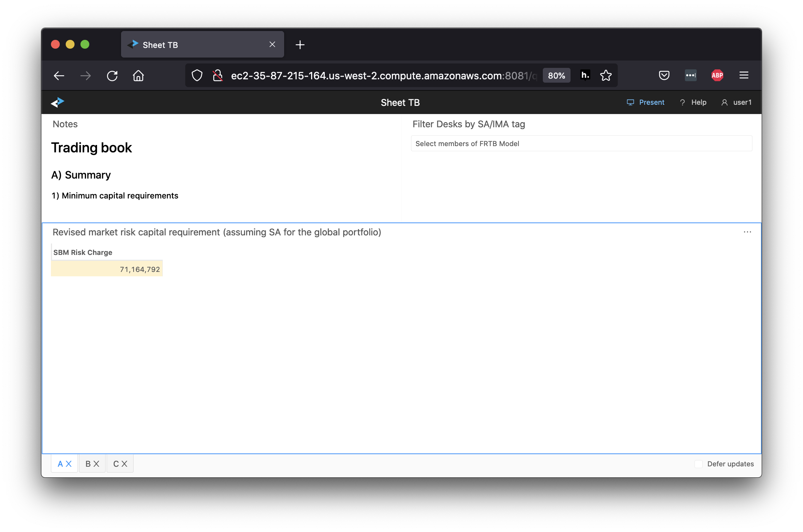
Task: Switch to sheet tab C
Action: (116, 464)
